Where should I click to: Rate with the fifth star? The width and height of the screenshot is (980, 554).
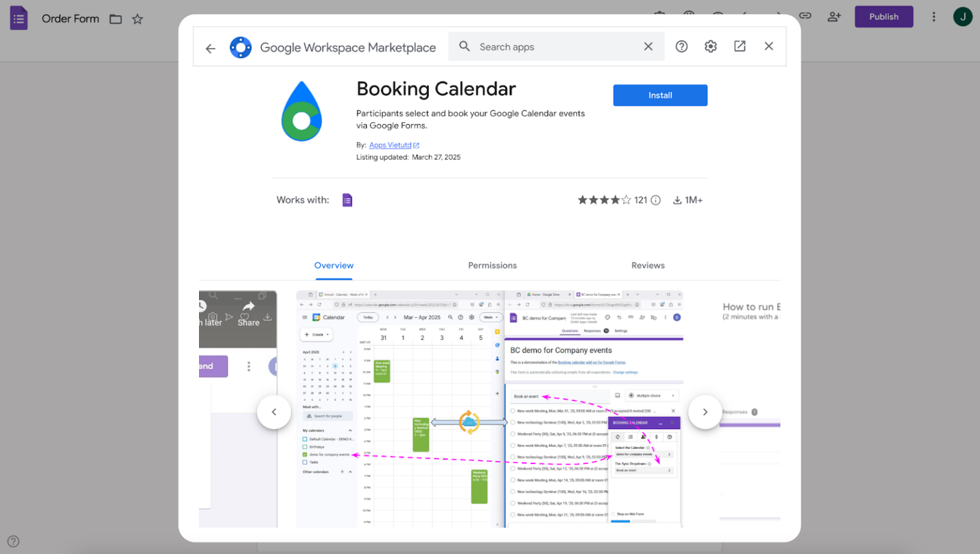click(627, 200)
